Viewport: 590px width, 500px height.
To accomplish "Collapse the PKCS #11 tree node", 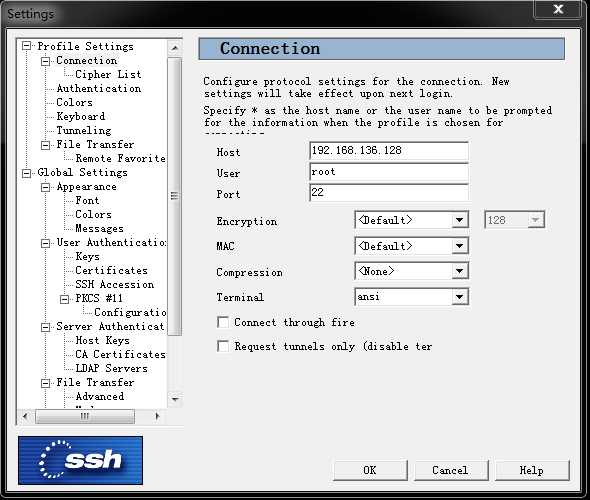I will pyautogui.click(x=65, y=299).
